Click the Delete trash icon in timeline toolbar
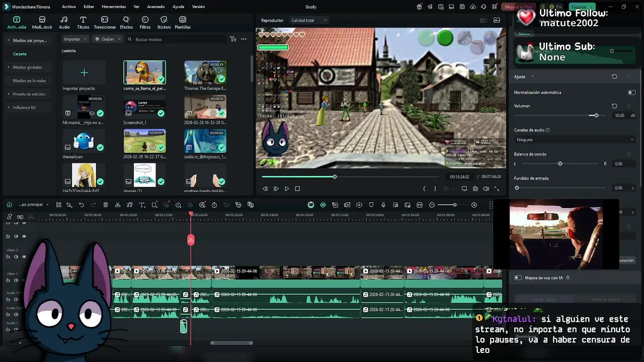Viewport: 644px width, 362px height. click(106, 205)
